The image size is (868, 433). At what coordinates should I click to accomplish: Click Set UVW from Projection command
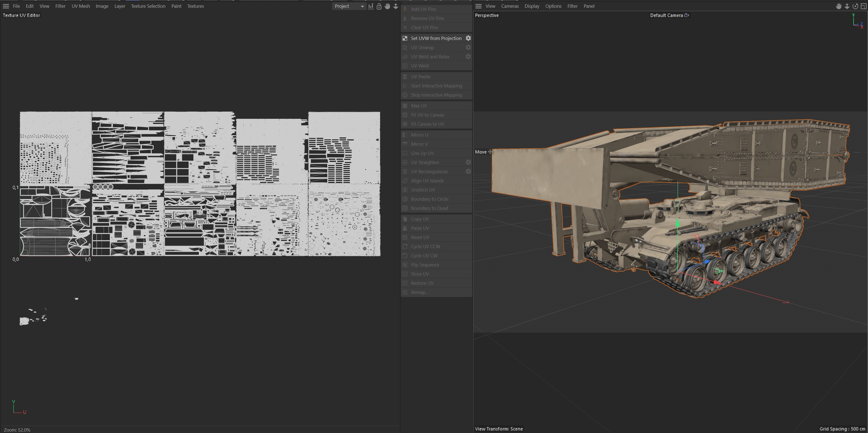(436, 38)
